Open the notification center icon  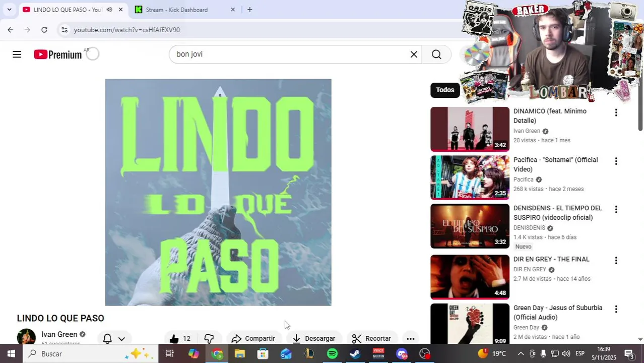tap(630, 354)
